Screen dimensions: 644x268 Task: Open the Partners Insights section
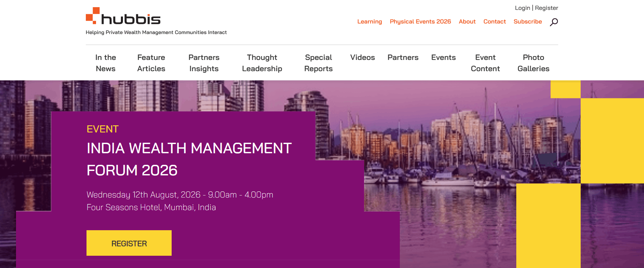[204, 63]
